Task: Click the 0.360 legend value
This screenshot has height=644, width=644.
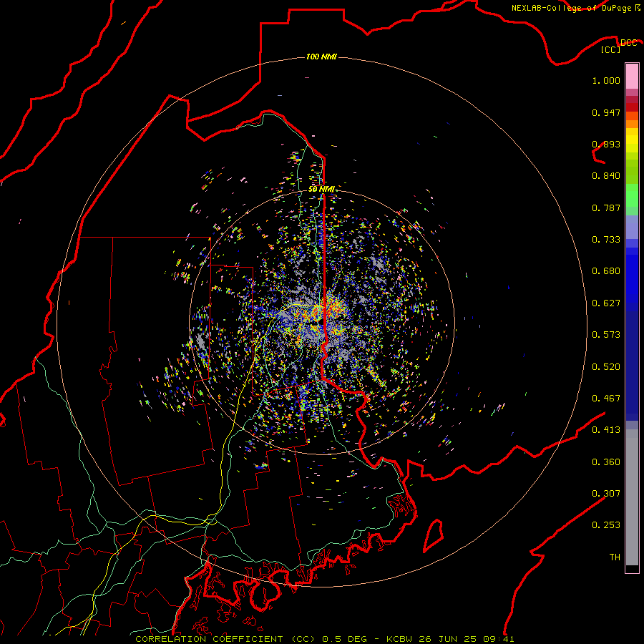Action: click(606, 462)
